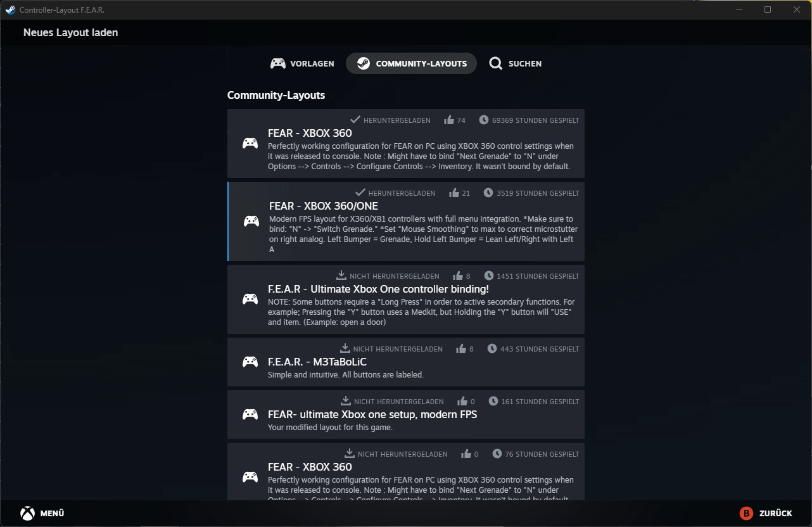Click the Xbox logo icon next to Menü
Image resolution: width=812 pixels, height=527 pixels.
point(27,513)
